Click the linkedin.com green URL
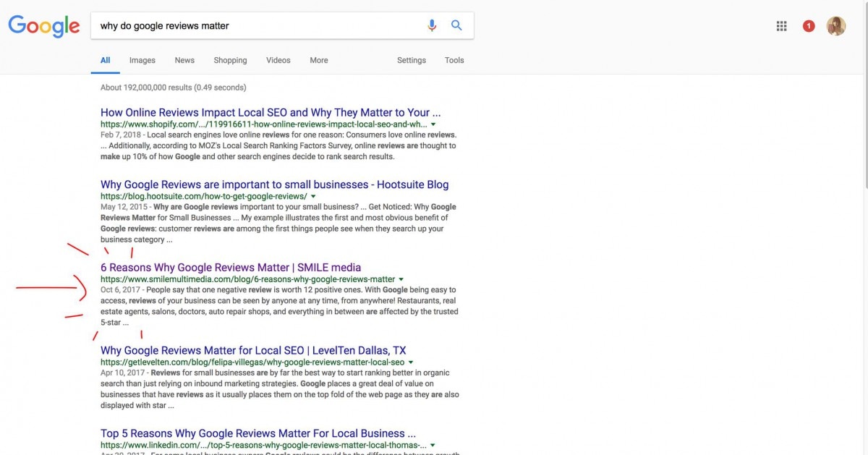The width and height of the screenshot is (868, 455). point(264,446)
